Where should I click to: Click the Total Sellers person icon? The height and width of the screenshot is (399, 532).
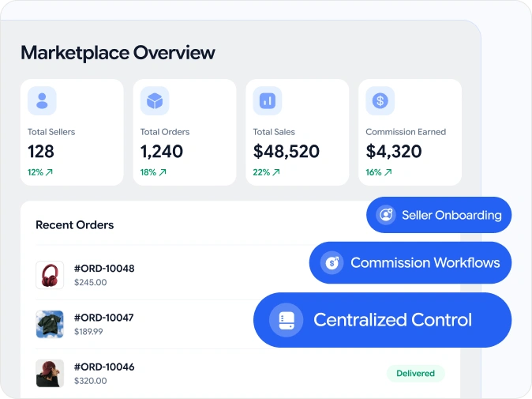42,101
